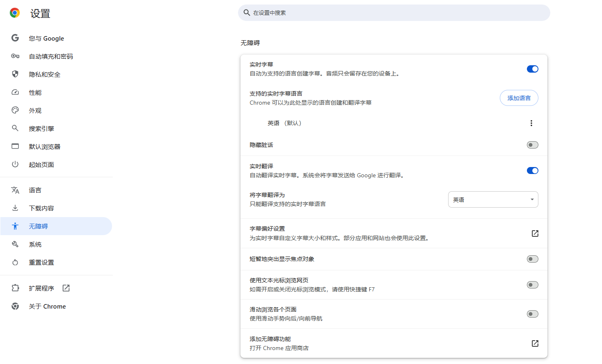Click the Chrome logo beside 设置
Screen dimensions: 602x364
pyautogui.click(x=15, y=13)
